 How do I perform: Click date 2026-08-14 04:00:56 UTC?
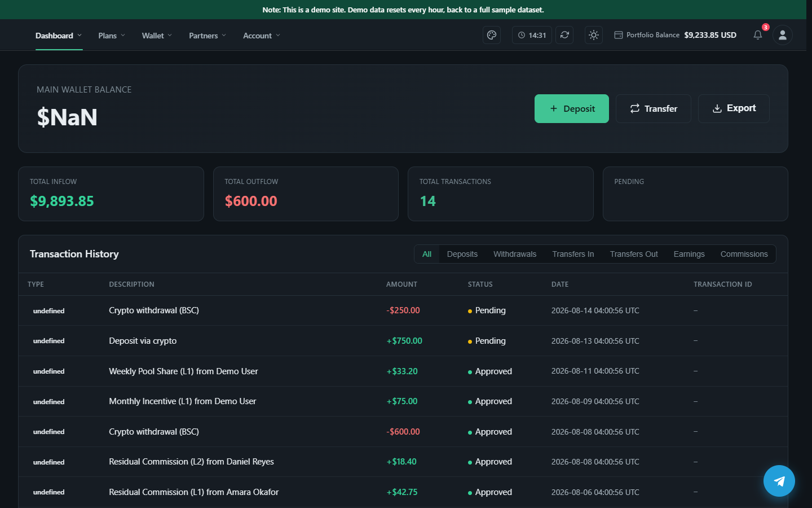pyautogui.click(x=595, y=310)
